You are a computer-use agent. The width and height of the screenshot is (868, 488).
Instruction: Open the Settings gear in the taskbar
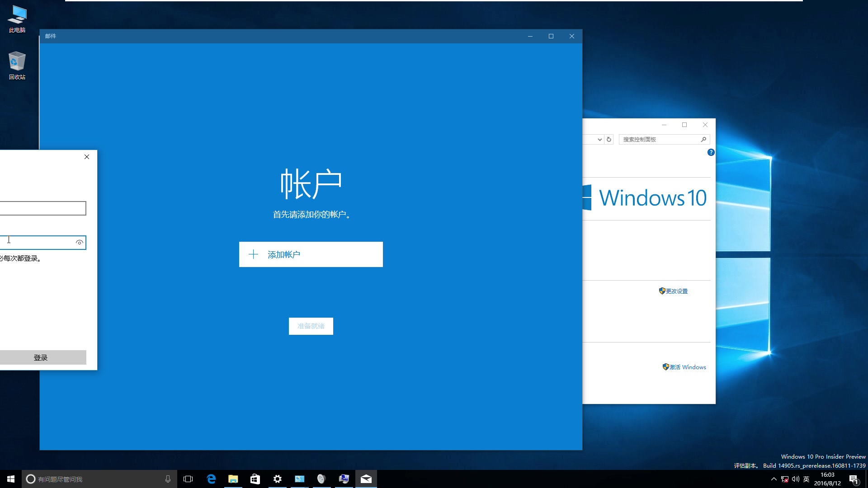278,479
